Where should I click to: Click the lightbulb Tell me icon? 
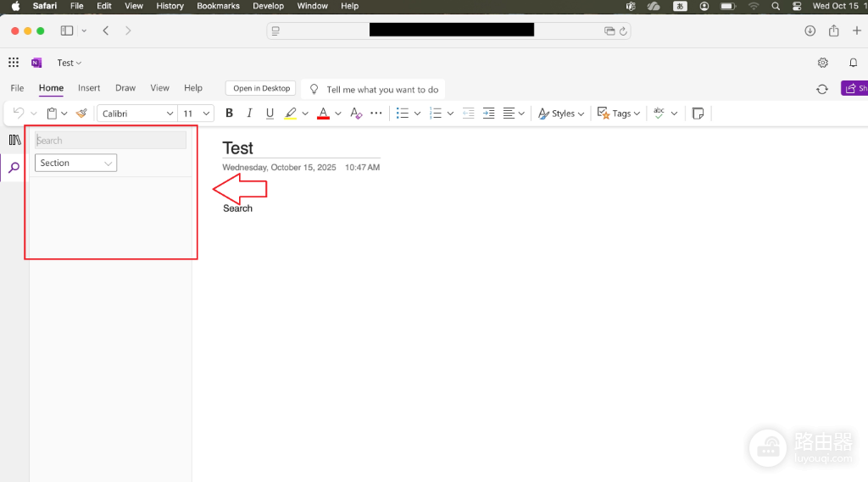(314, 89)
